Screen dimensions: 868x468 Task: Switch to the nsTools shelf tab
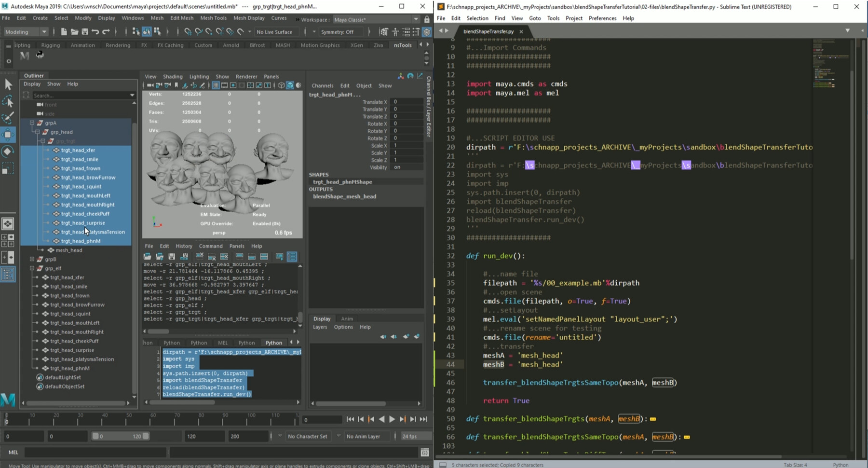(x=403, y=45)
